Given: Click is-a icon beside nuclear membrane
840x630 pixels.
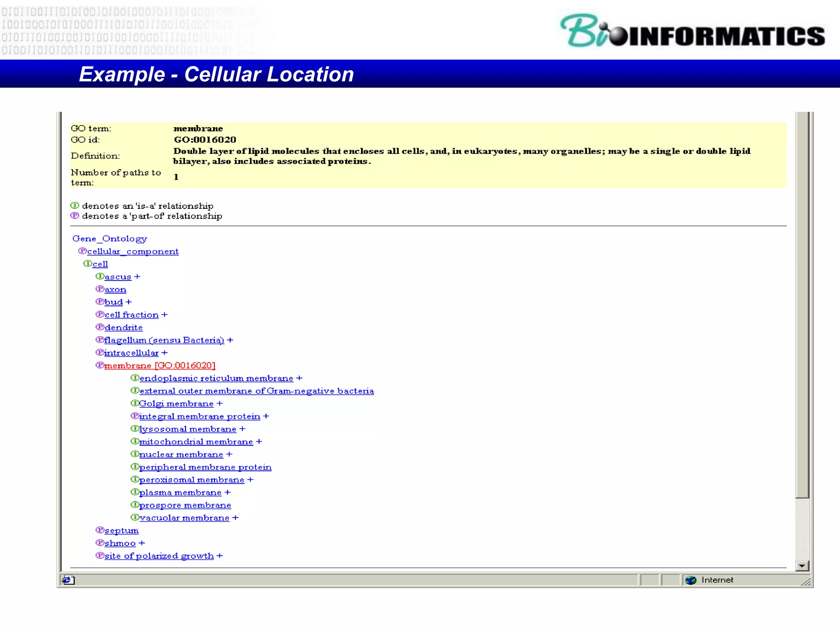Looking at the screenshot, I should click(x=135, y=454).
